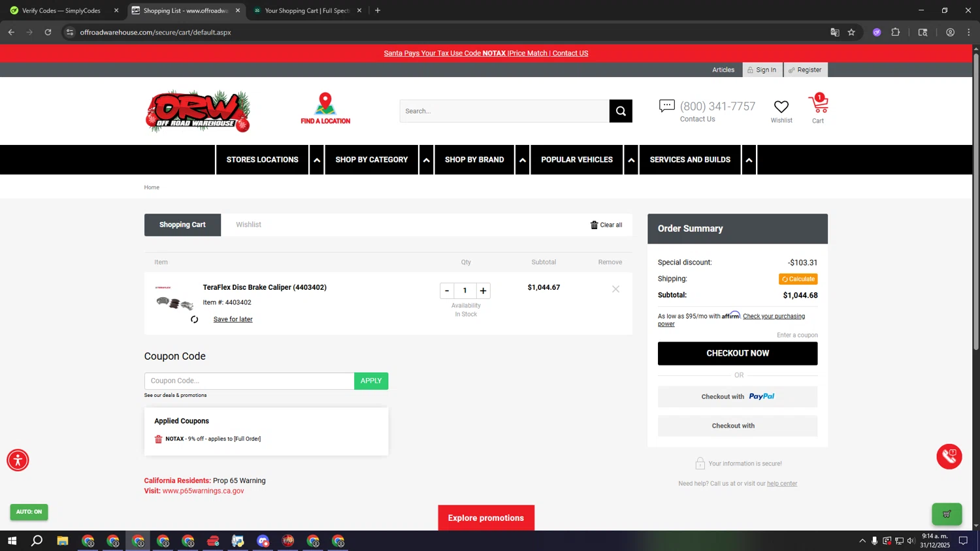Open Shop By Brand menu
This screenshot has height=551, width=980.
pos(474,160)
